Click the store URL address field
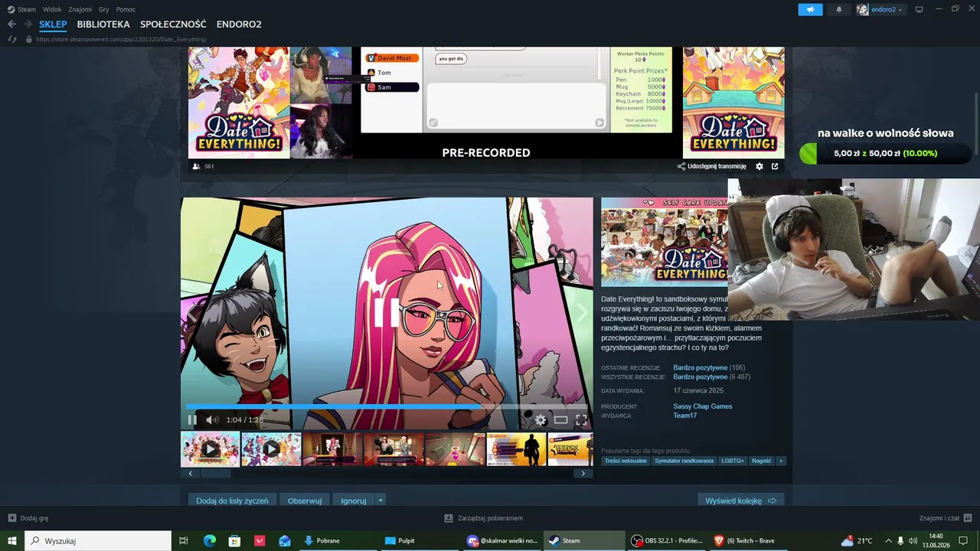This screenshot has height=551, width=980. pos(122,39)
